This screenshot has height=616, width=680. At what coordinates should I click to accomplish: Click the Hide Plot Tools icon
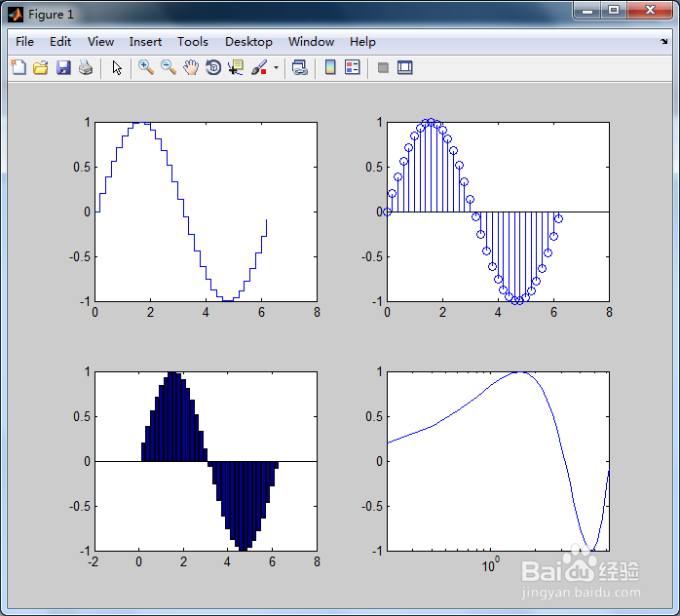click(x=383, y=67)
